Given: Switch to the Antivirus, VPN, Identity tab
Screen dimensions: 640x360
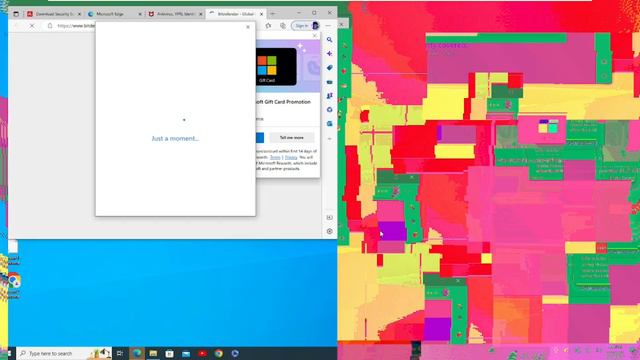Looking at the screenshot, I should (x=176, y=14).
